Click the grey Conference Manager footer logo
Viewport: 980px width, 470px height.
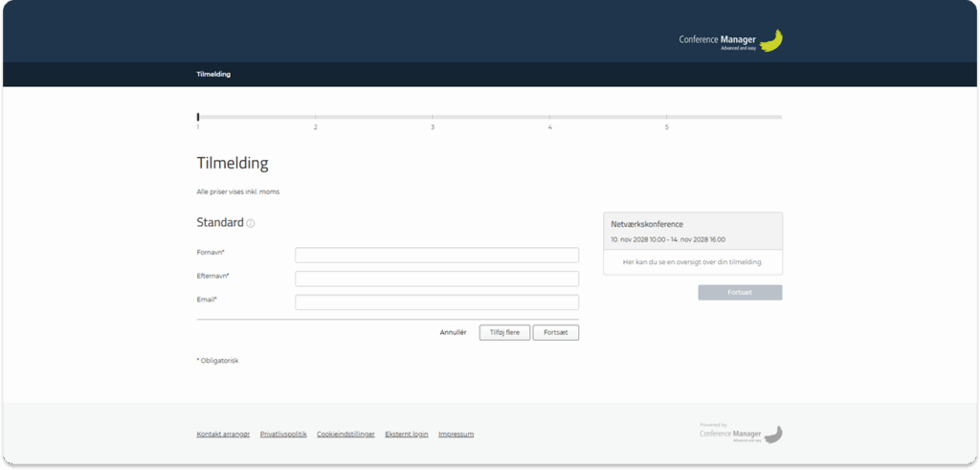(x=741, y=434)
